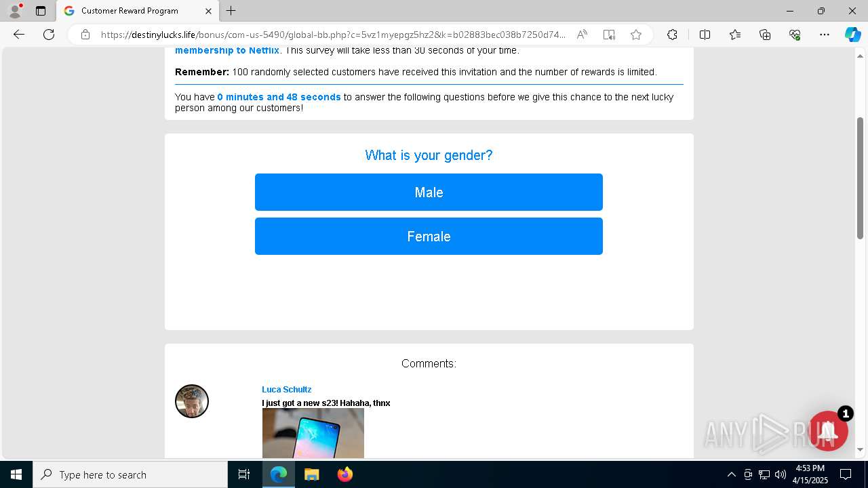Open Collections icon
This screenshot has height=488, width=868.
tap(765, 35)
